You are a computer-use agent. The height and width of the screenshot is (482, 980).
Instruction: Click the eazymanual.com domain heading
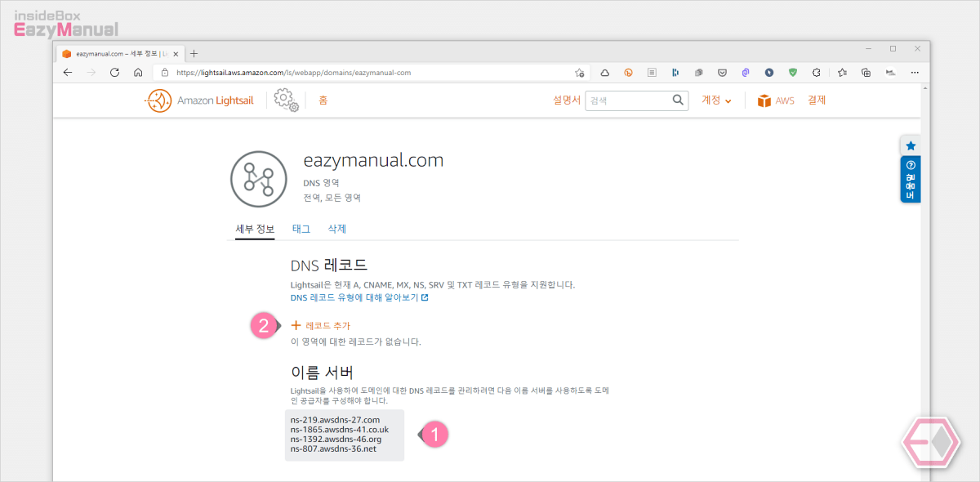373,160
